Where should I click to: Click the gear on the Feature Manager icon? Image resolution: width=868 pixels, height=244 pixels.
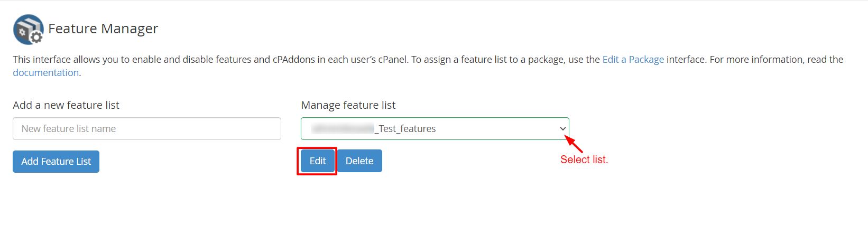(x=36, y=37)
